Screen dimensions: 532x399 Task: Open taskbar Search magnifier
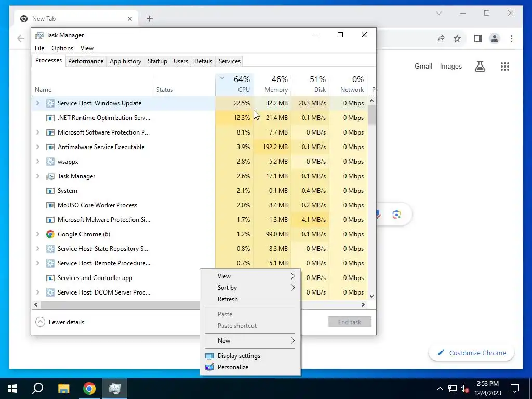(x=37, y=389)
